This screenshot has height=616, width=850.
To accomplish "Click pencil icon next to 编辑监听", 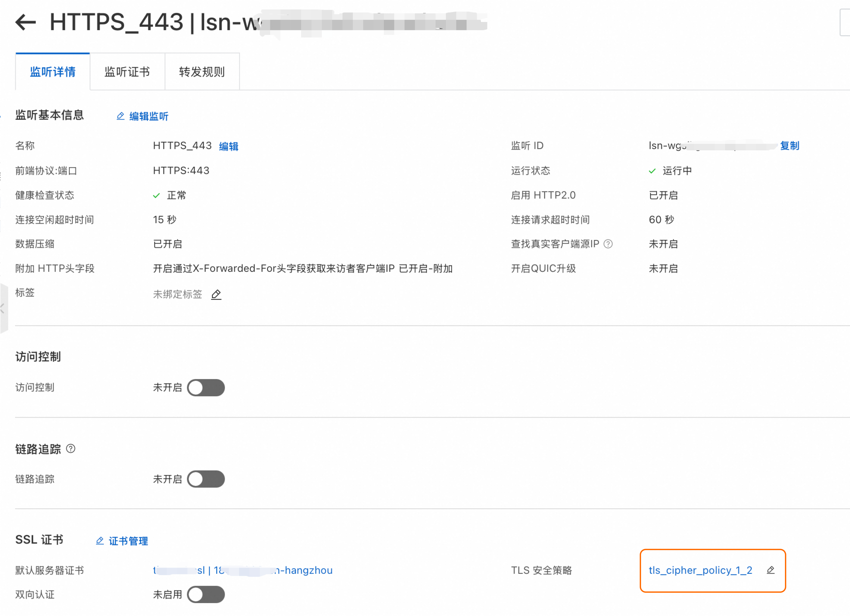I will click(120, 116).
